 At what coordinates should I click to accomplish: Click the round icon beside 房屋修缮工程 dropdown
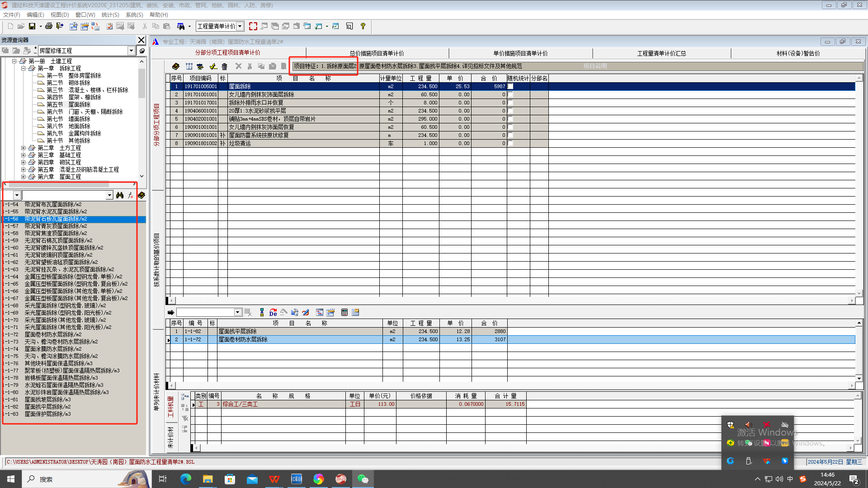(x=142, y=51)
